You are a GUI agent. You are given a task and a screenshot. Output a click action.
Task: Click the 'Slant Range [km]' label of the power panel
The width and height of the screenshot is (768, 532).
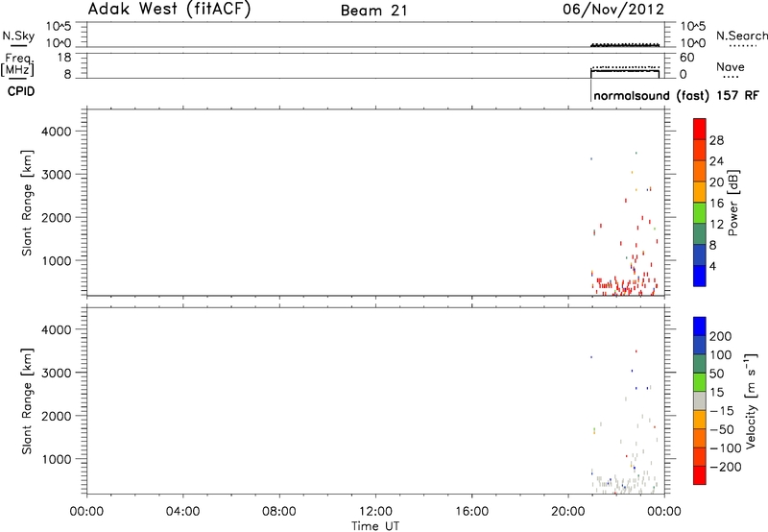tap(27, 203)
